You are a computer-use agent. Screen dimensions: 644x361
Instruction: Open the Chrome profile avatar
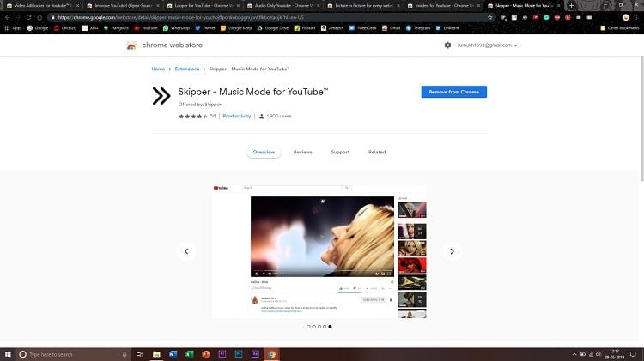coord(625,18)
